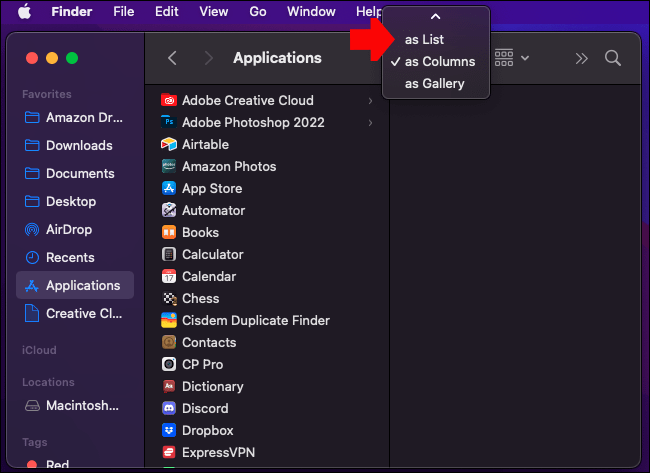Switch the view to as List

(x=424, y=40)
